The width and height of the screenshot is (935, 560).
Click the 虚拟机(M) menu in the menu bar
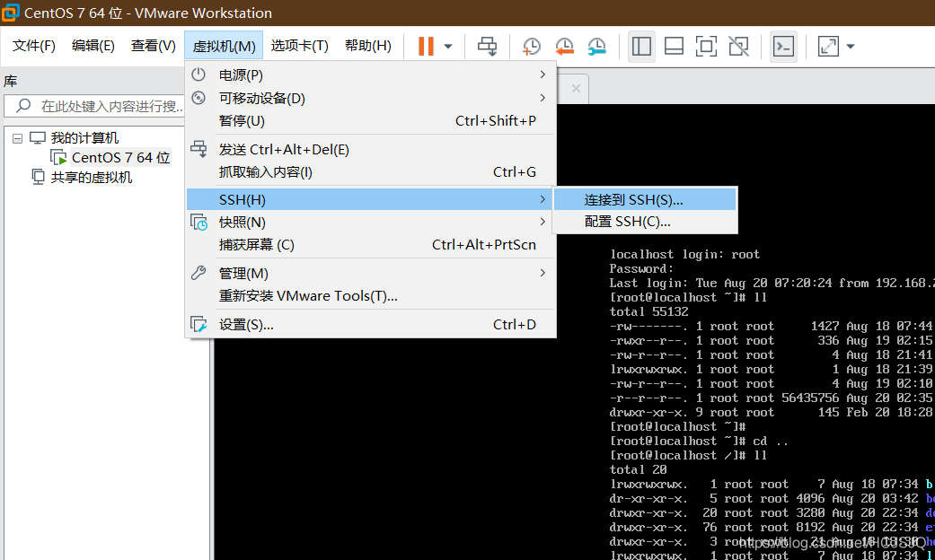(224, 46)
